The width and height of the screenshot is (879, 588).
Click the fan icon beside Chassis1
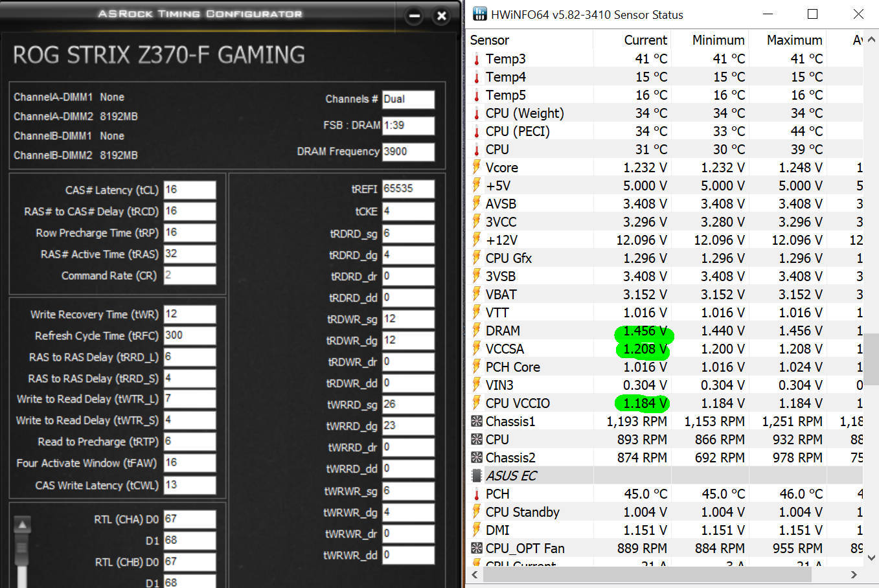477,422
